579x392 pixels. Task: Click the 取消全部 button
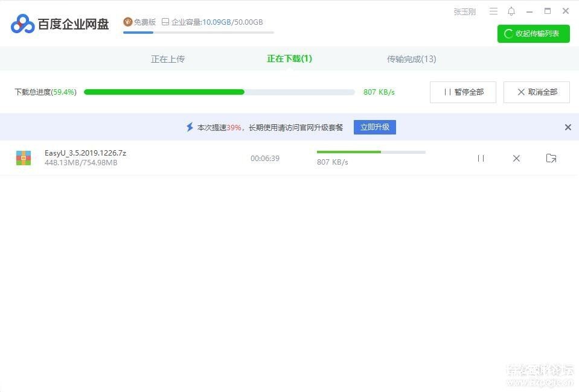tap(536, 92)
